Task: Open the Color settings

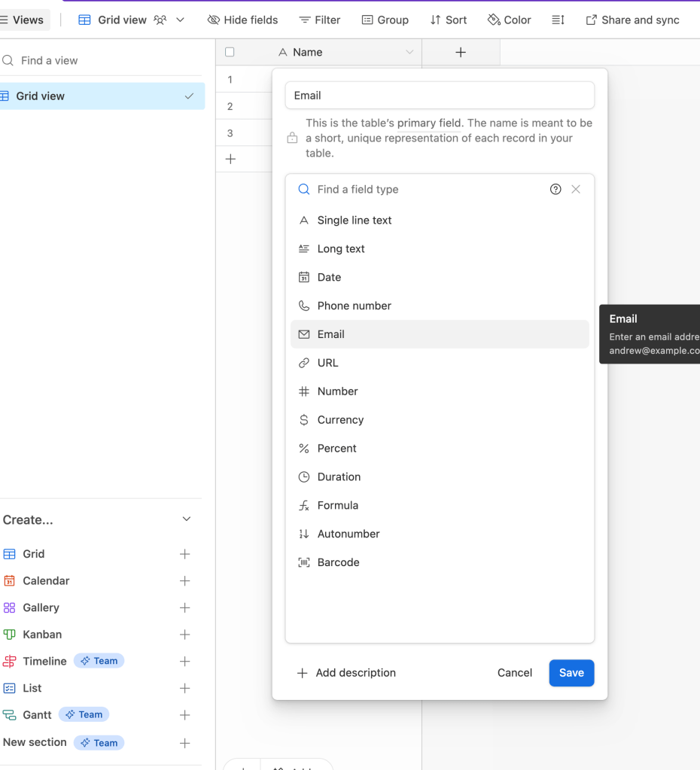Action: 509,20
